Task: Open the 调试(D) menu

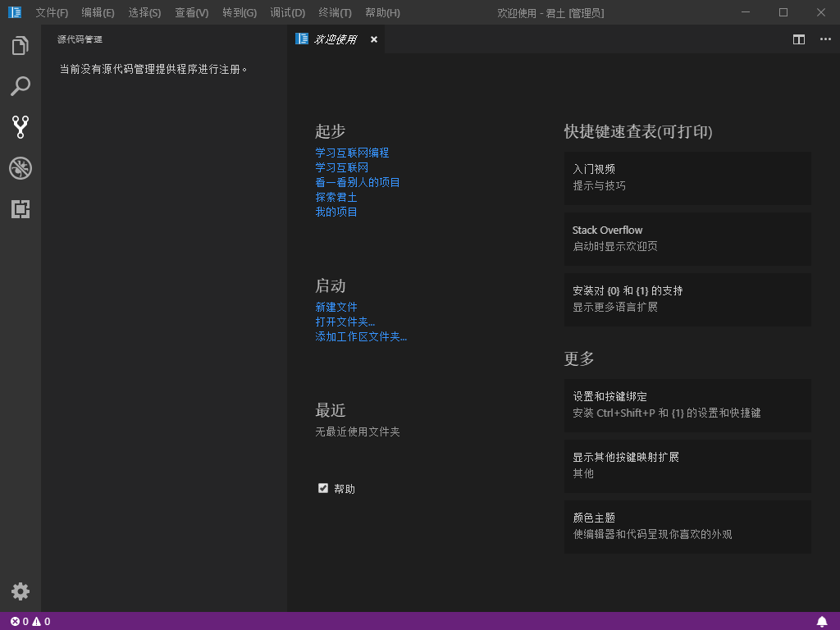Action: coord(288,12)
